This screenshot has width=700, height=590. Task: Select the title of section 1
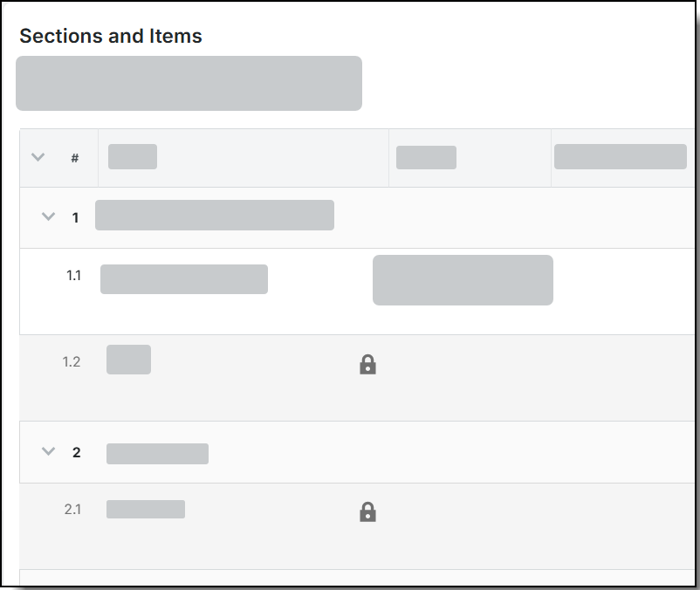(214, 215)
